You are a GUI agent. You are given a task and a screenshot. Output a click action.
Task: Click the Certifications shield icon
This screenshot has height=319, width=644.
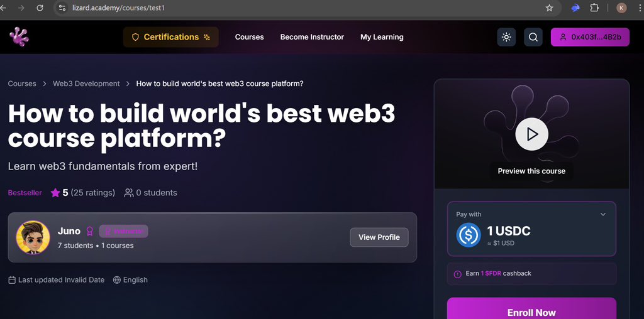[135, 37]
